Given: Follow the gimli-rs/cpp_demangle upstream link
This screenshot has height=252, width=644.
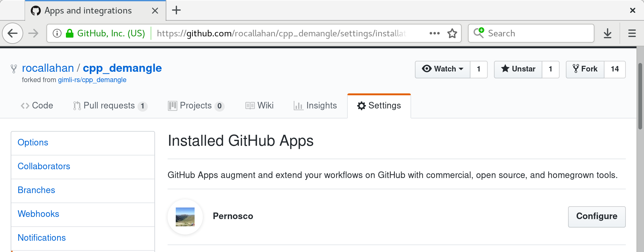Looking at the screenshot, I should click(92, 80).
